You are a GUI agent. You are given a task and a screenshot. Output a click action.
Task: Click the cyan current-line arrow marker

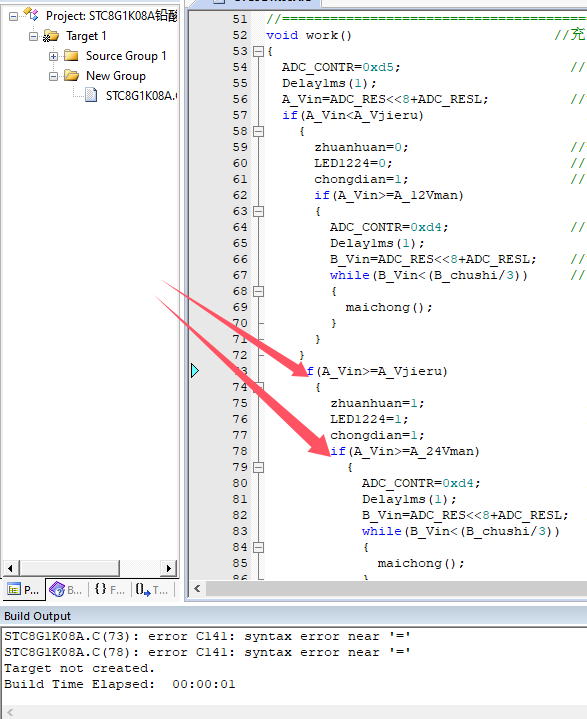(195, 371)
